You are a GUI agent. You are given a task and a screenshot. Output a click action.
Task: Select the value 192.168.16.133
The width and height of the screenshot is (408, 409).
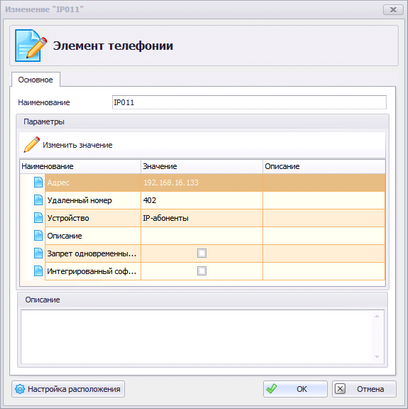point(171,183)
